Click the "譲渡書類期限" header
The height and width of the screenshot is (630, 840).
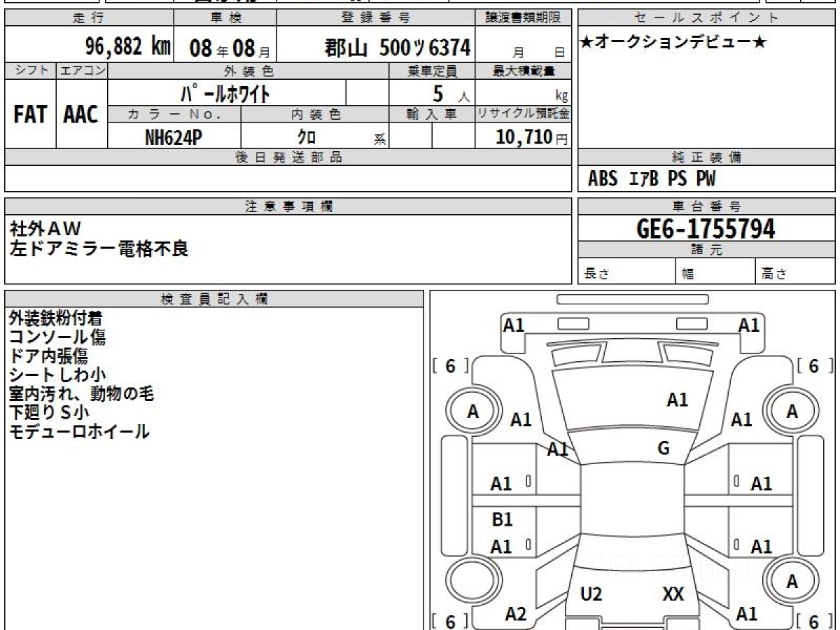(524, 17)
